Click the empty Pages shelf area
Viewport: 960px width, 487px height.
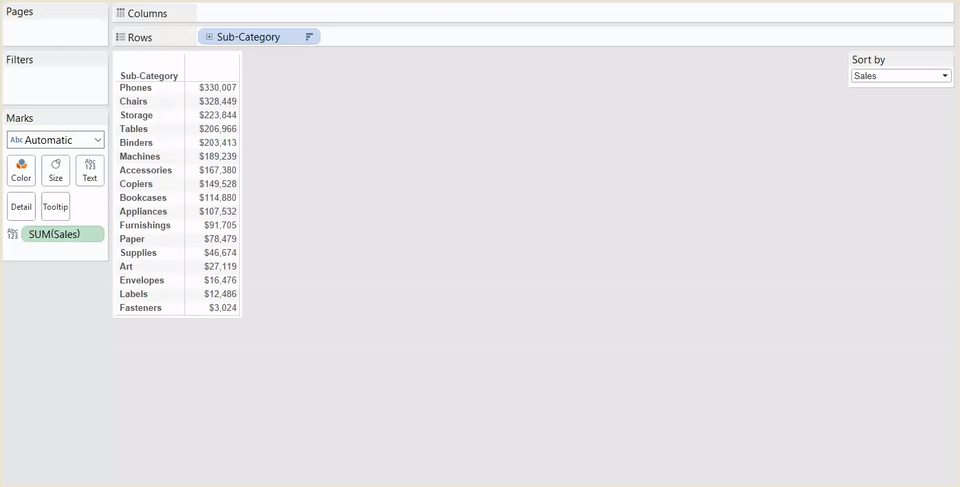point(55,32)
